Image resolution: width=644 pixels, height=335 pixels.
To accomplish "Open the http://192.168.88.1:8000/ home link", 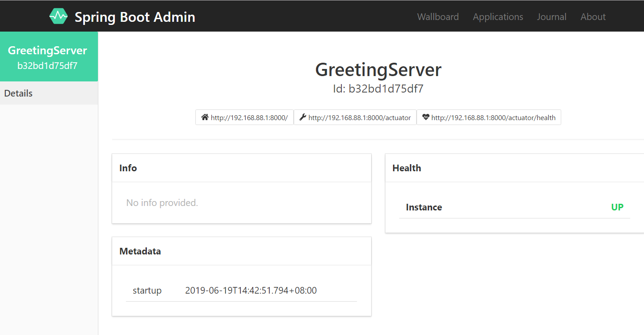I will pos(244,117).
